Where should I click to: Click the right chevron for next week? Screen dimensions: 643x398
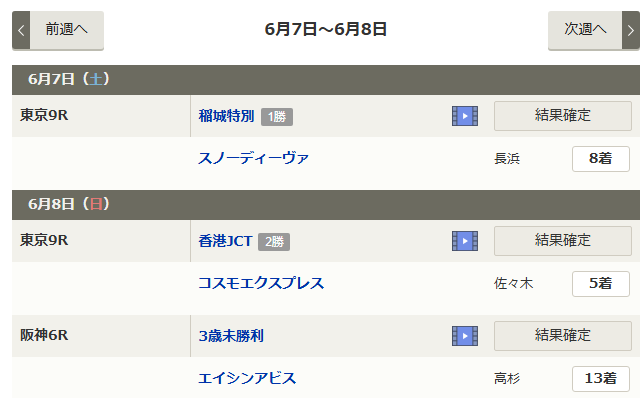[x=631, y=30]
